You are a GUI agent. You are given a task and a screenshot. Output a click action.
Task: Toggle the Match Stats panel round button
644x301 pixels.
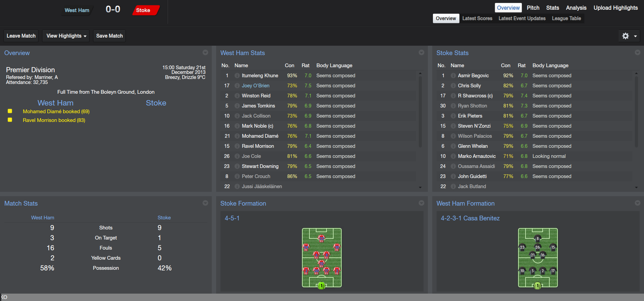[x=205, y=203]
